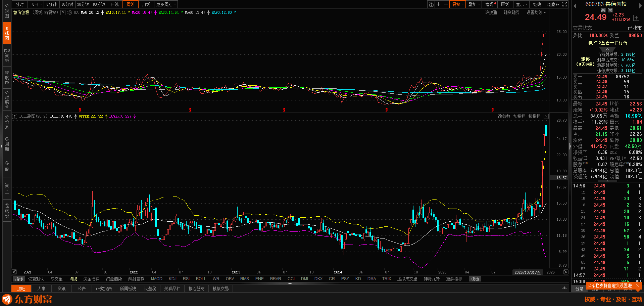Viewport: 644px width, 306px height.
Task: Click the lock icon in top toolbar
Action: (x=431, y=4)
